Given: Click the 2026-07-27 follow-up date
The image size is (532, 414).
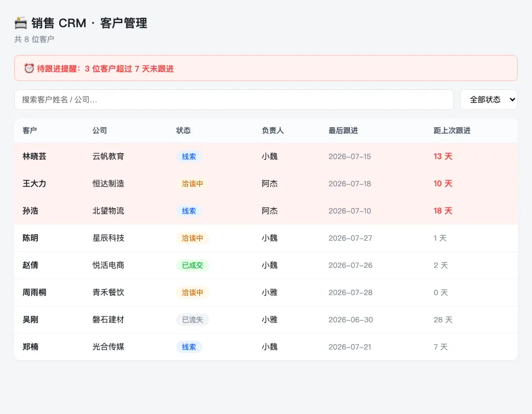Looking at the screenshot, I should (350, 238).
